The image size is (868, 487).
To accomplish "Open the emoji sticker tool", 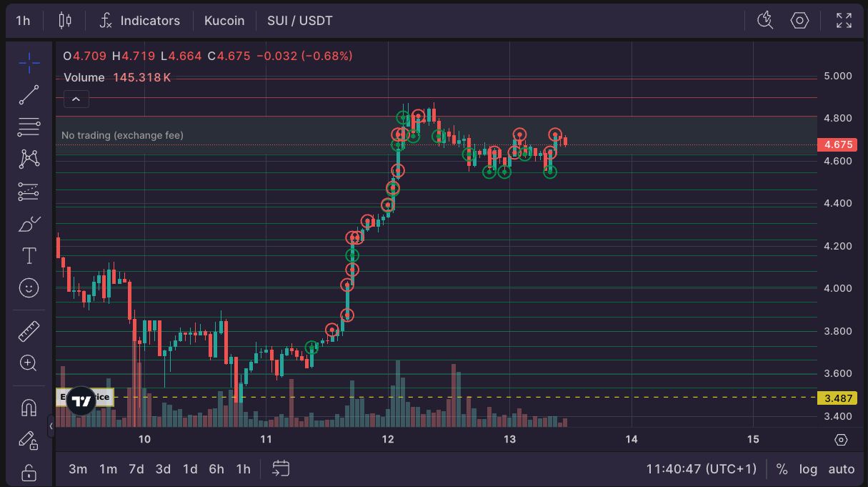I will [29, 288].
